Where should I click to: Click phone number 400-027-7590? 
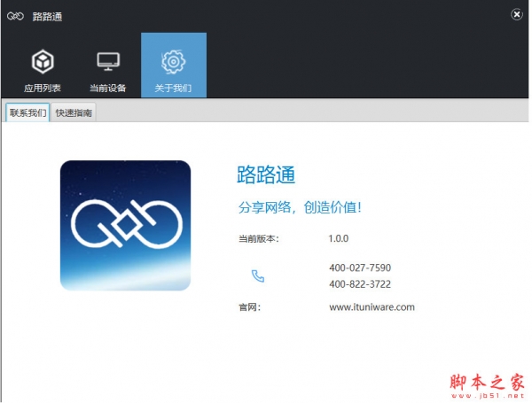(x=360, y=267)
